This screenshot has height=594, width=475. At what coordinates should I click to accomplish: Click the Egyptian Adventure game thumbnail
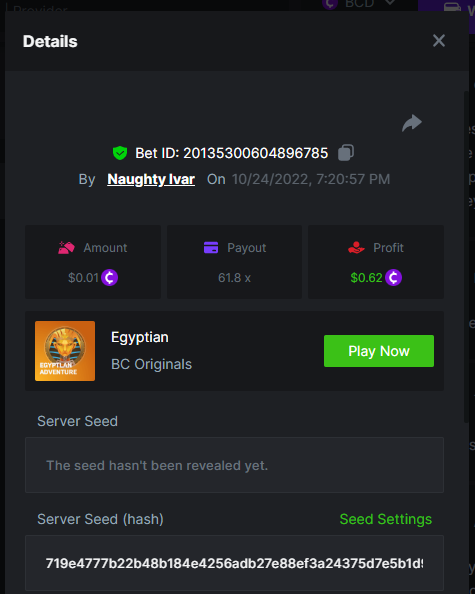coord(65,351)
